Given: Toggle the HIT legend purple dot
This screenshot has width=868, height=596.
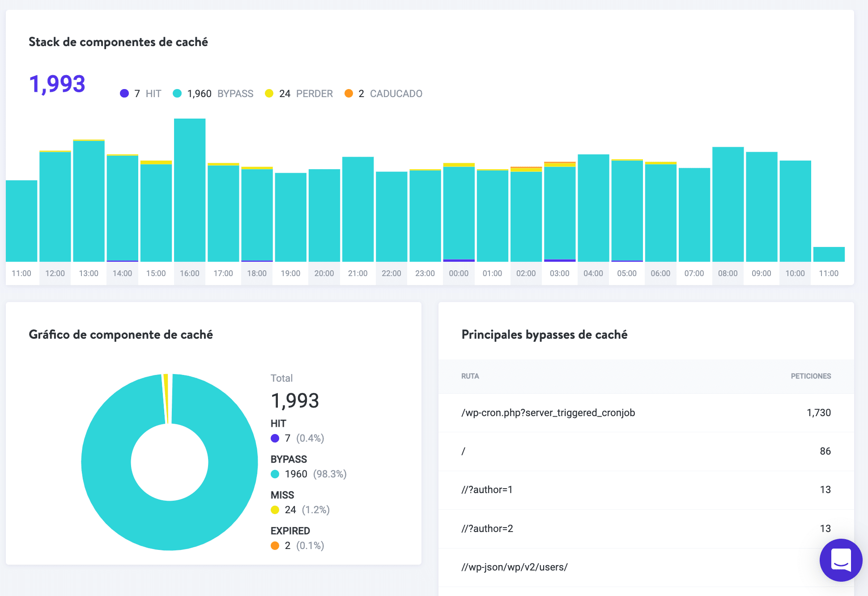Looking at the screenshot, I should click(124, 94).
